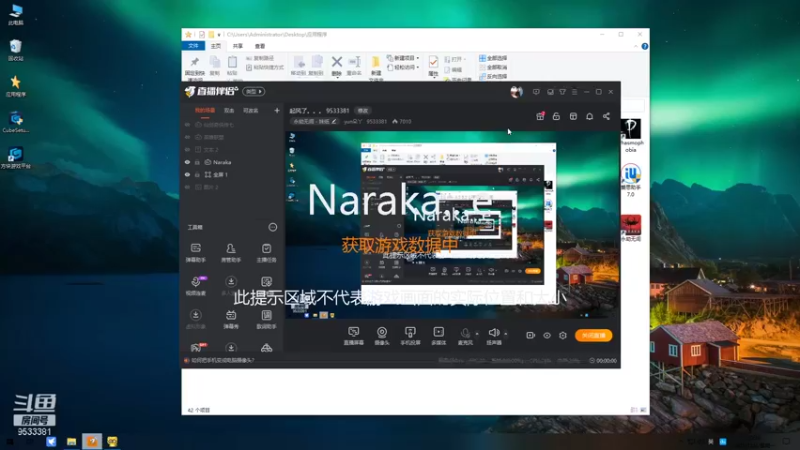Add a new scene with the plus icon

(x=277, y=110)
